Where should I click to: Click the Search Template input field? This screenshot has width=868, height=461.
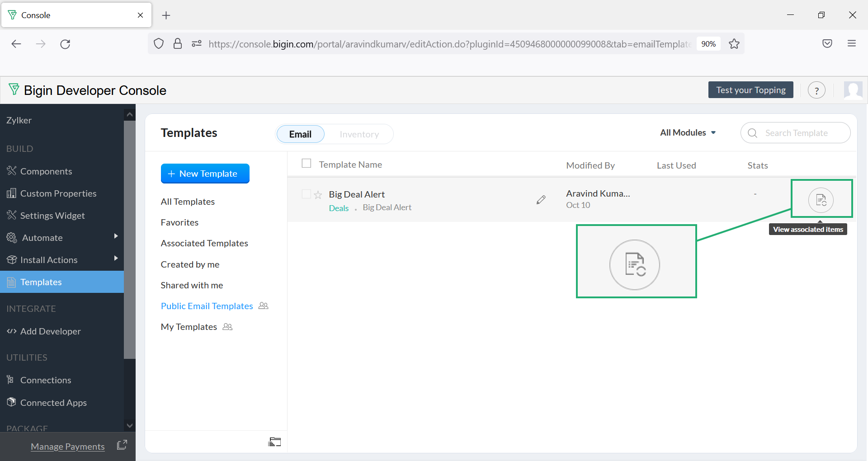tap(796, 133)
